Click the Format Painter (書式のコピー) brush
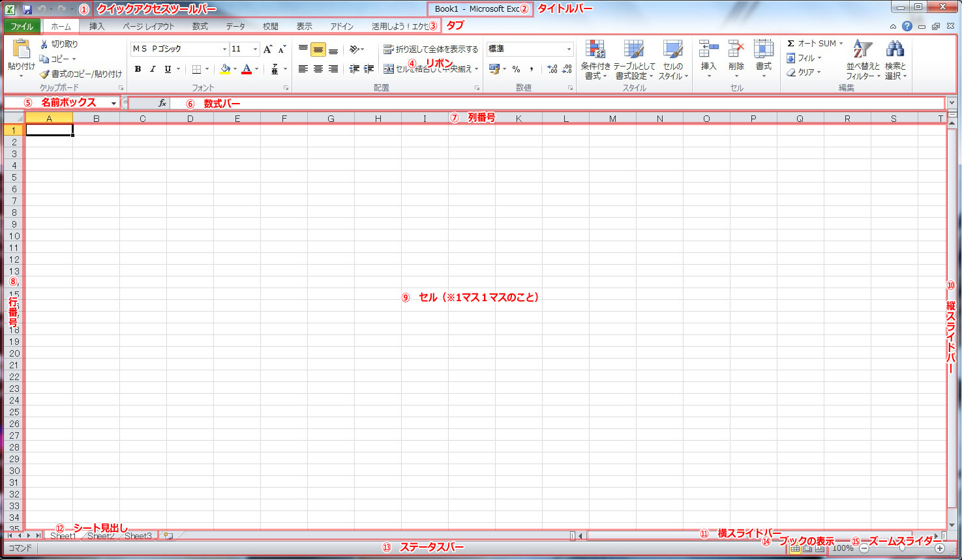Image resolution: width=962 pixels, height=560 pixels. point(44,74)
